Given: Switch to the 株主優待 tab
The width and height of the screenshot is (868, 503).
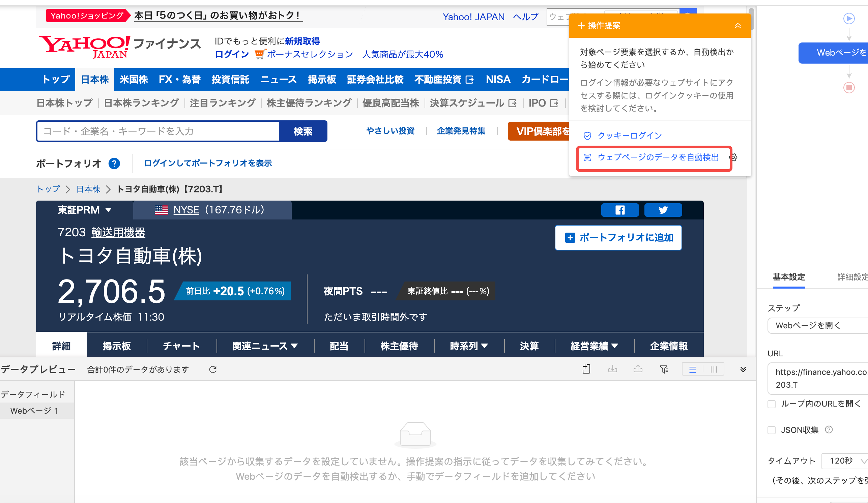Looking at the screenshot, I should coord(399,346).
